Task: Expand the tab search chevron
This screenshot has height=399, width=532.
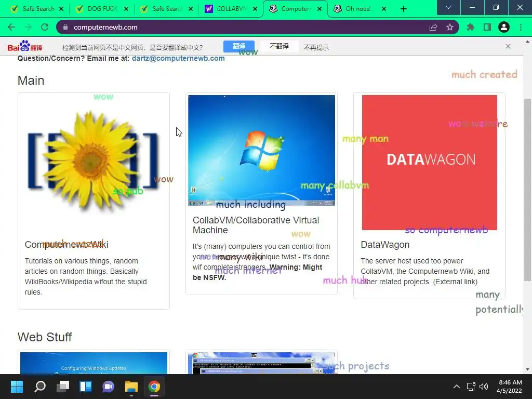Action: tap(448, 7)
